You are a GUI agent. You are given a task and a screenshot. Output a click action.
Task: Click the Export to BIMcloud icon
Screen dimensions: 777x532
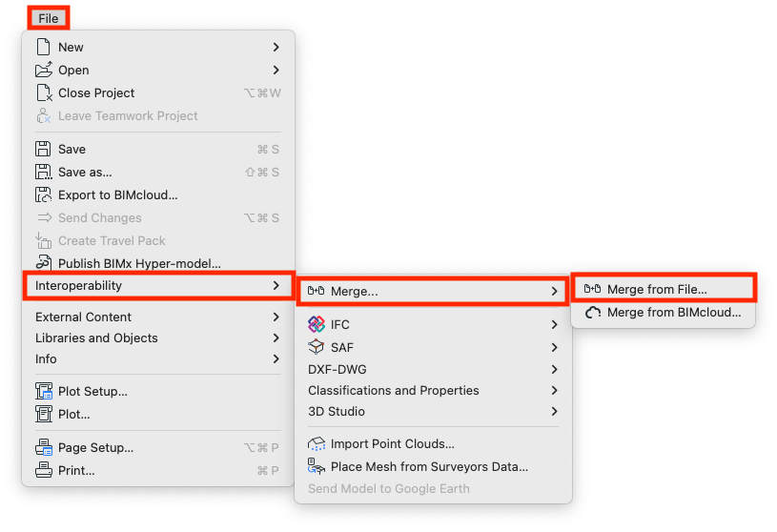tap(43, 194)
